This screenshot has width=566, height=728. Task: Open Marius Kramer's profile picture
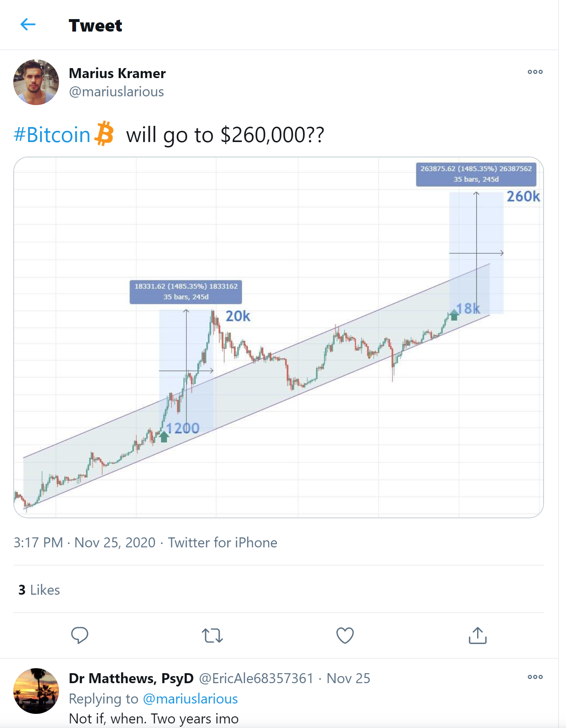click(x=36, y=82)
